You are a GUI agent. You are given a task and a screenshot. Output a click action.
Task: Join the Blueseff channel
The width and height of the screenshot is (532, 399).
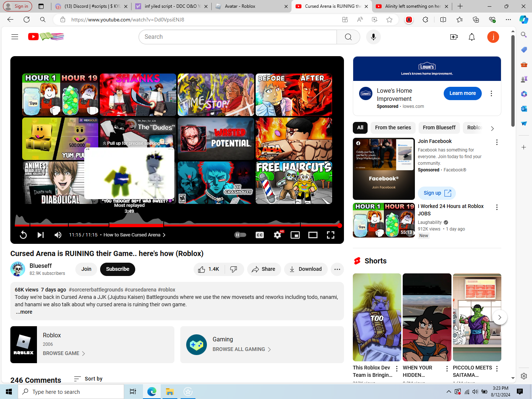pyautogui.click(x=86, y=269)
